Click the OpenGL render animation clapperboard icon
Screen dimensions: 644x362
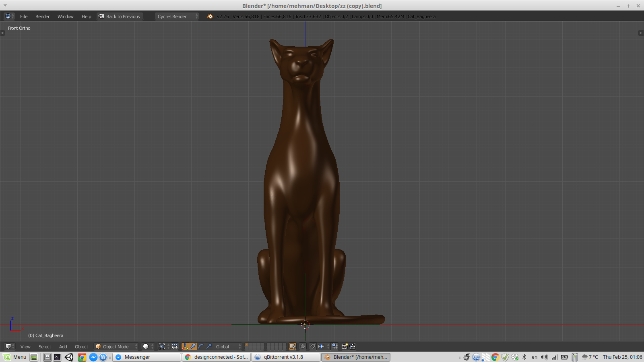pos(352,346)
